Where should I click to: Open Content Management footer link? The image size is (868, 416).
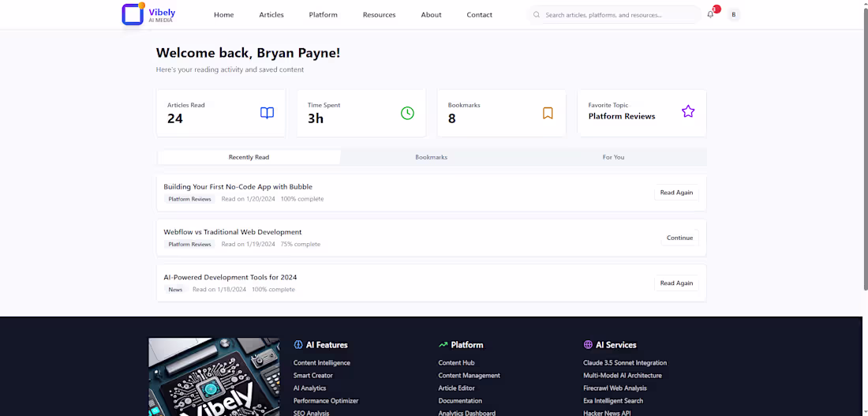pyautogui.click(x=469, y=376)
